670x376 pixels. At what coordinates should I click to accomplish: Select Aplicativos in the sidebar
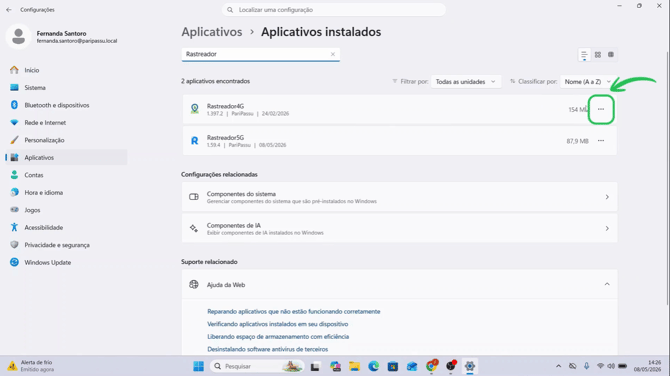point(66,158)
